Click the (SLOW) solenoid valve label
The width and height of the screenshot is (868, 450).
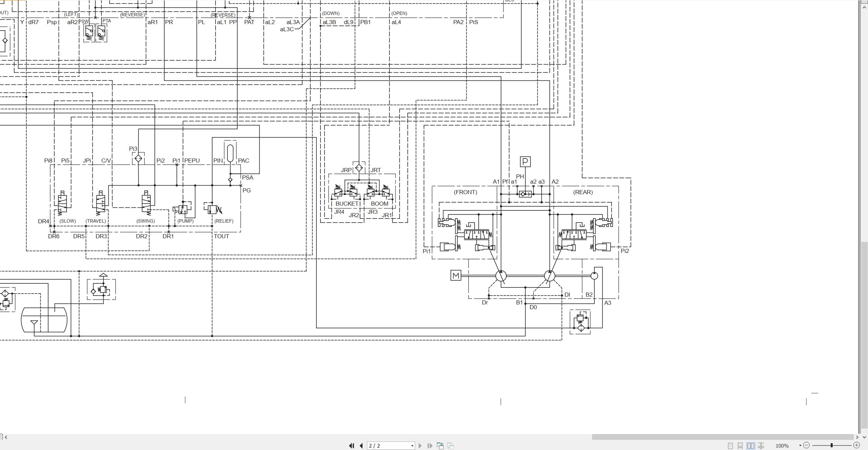pos(68,221)
